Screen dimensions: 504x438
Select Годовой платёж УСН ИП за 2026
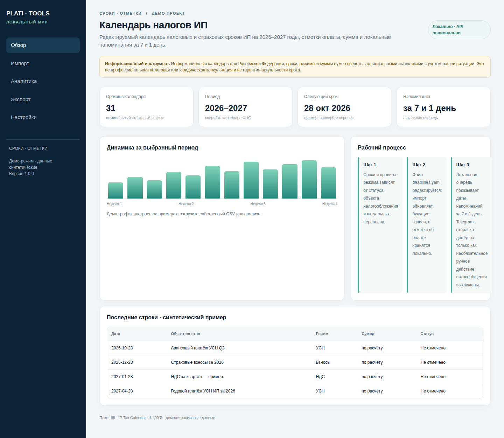pos(203,391)
